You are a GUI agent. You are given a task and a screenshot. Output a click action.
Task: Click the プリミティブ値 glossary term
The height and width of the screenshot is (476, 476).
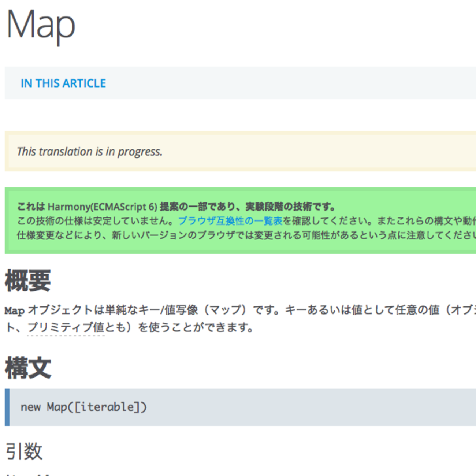66,327
